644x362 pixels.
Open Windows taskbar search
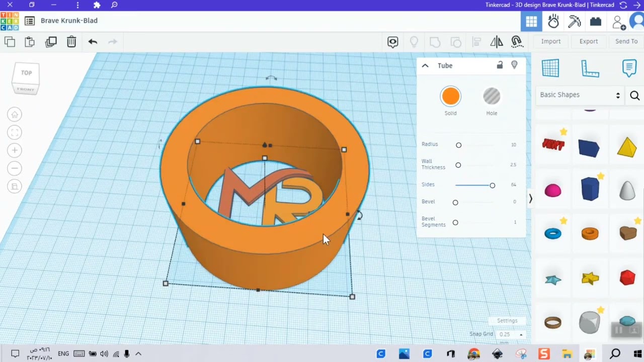615,354
